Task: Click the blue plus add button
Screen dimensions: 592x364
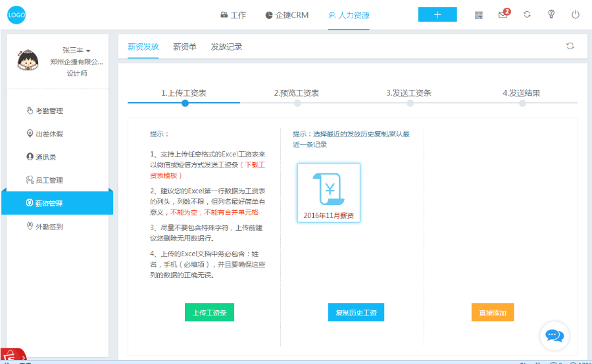Action: [437, 14]
